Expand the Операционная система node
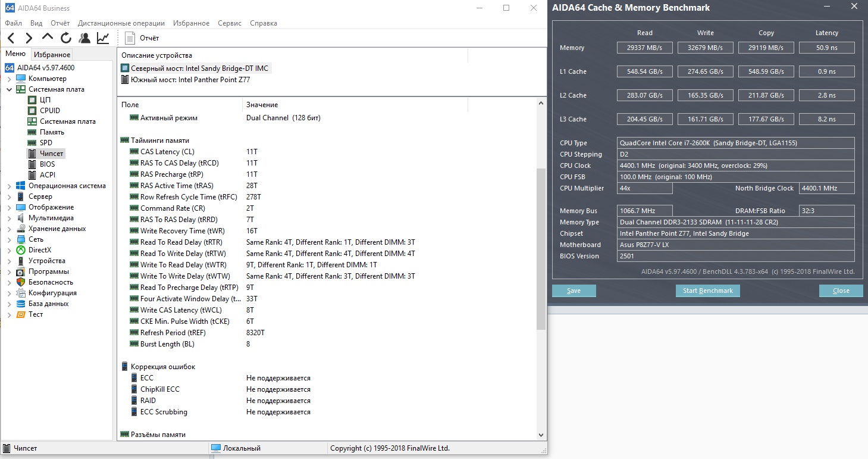This screenshot has height=459, width=868. point(9,186)
